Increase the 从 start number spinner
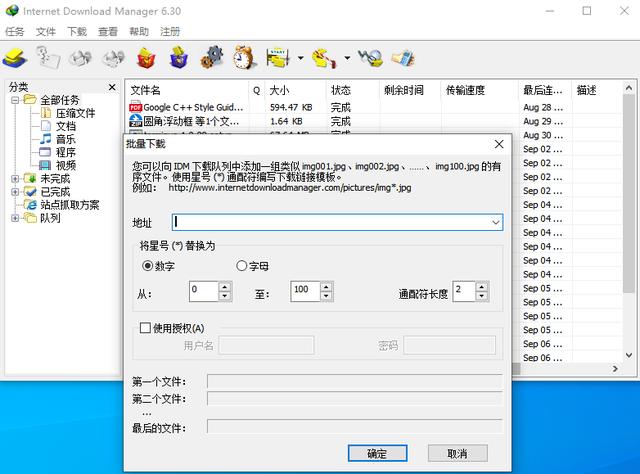The height and width of the screenshot is (474, 640). (224, 287)
